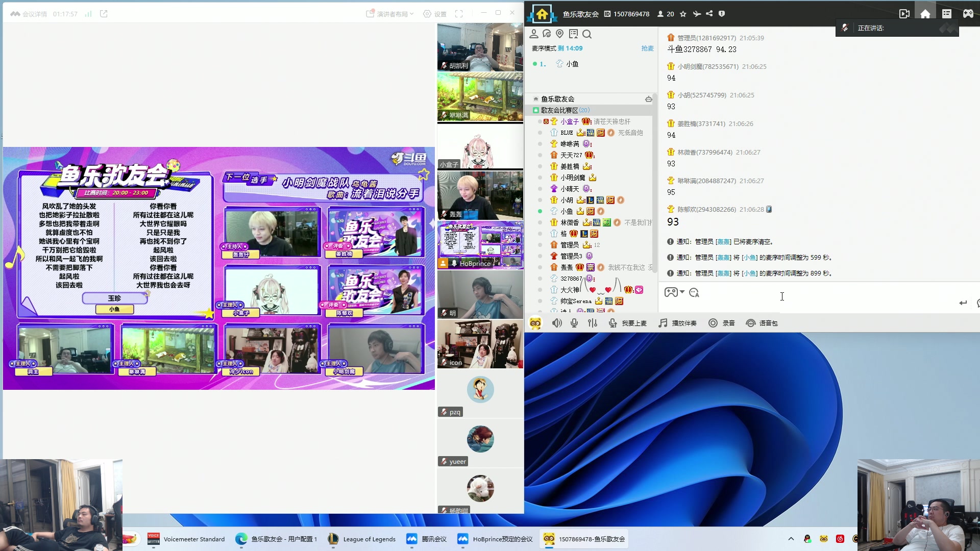980x551 pixels.
Task: Start recording with 录音 button
Action: point(722,323)
